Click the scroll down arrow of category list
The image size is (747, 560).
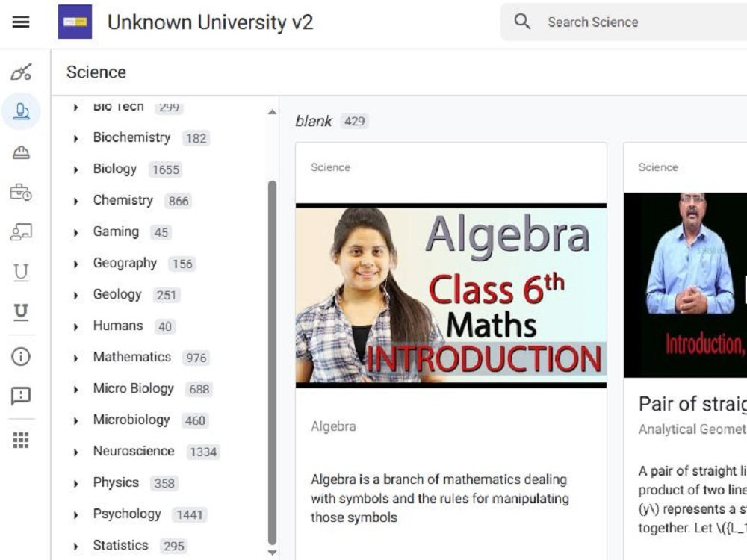tap(272, 553)
